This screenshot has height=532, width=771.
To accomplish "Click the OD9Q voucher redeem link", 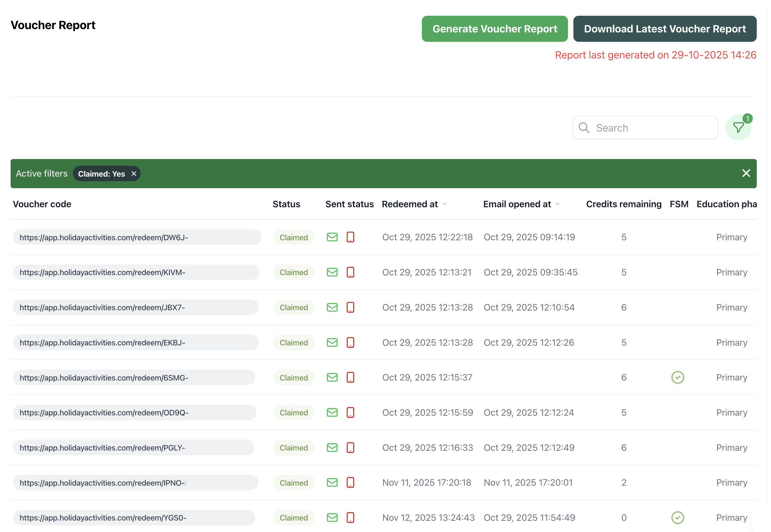I will (x=104, y=413).
